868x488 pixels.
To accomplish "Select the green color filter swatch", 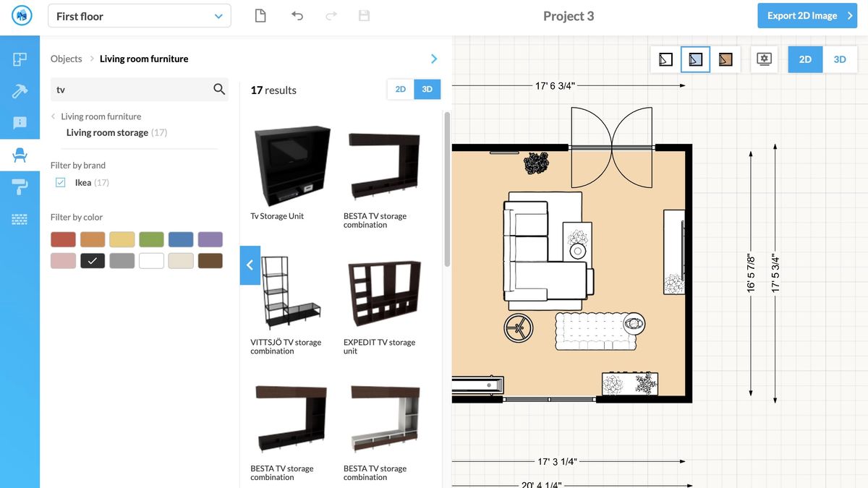I will pyautogui.click(x=151, y=239).
